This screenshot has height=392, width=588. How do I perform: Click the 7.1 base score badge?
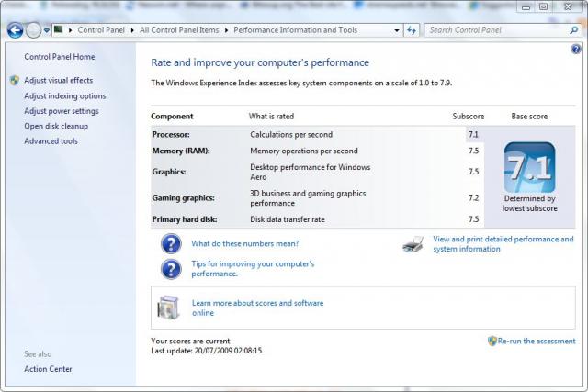pyautogui.click(x=529, y=167)
